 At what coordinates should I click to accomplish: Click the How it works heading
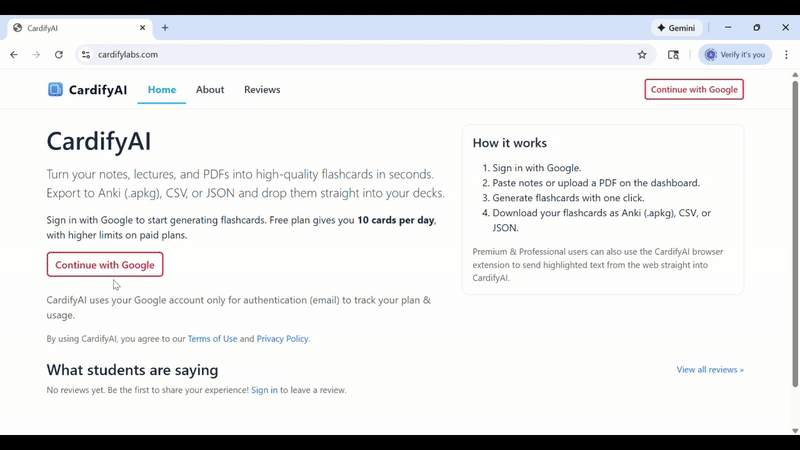[510, 143]
